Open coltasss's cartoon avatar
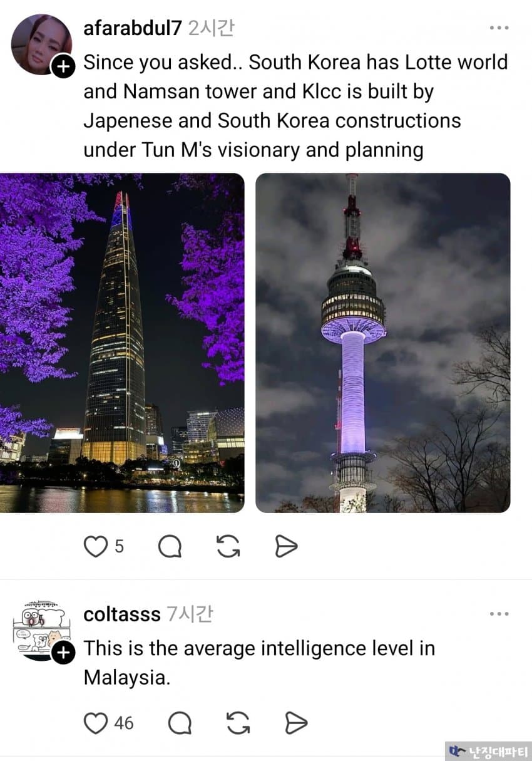532x761 pixels. [x=41, y=630]
